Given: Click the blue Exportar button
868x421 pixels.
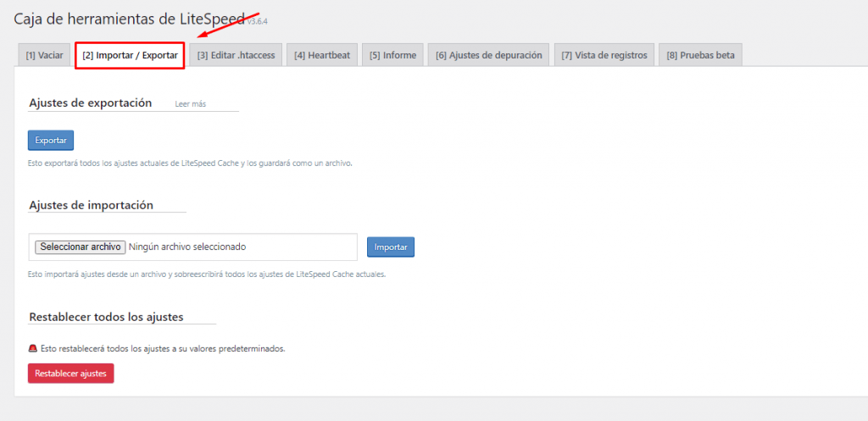Looking at the screenshot, I should click(x=51, y=141).
